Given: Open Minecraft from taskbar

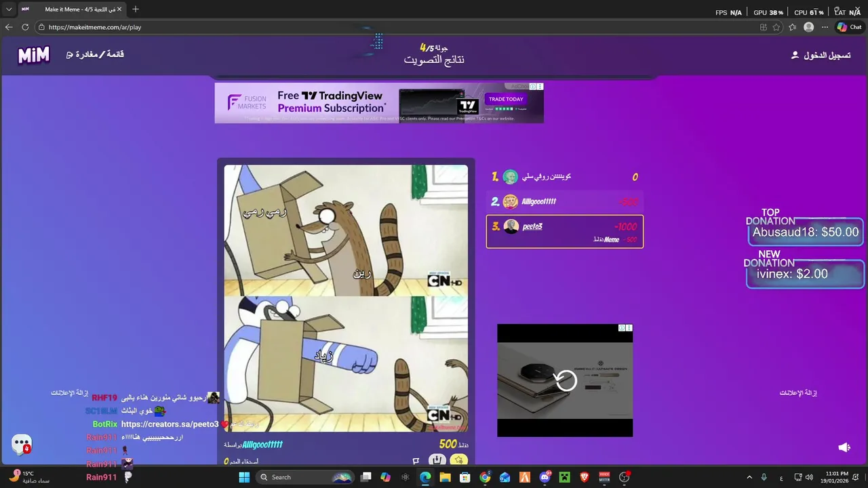Looking at the screenshot, I should tap(564, 477).
